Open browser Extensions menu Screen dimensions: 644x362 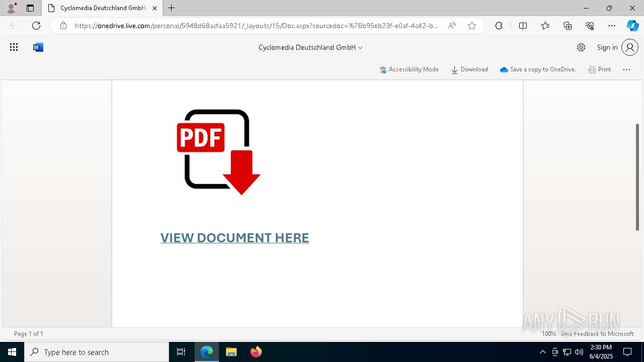pyautogui.click(x=499, y=26)
